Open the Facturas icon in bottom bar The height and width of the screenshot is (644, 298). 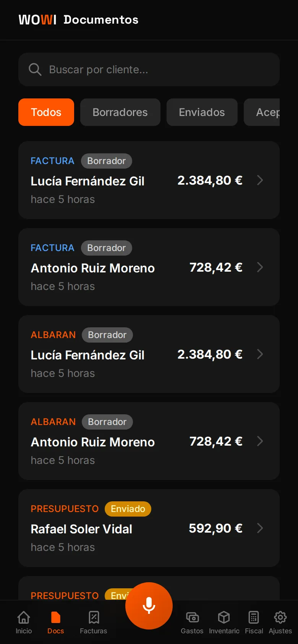(94, 617)
